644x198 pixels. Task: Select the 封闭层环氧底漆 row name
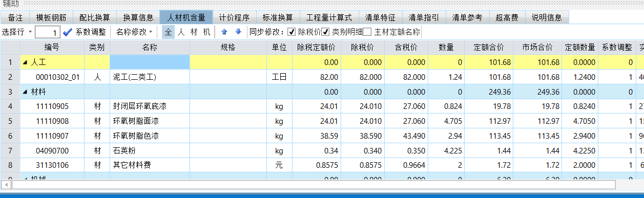pos(150,107)
